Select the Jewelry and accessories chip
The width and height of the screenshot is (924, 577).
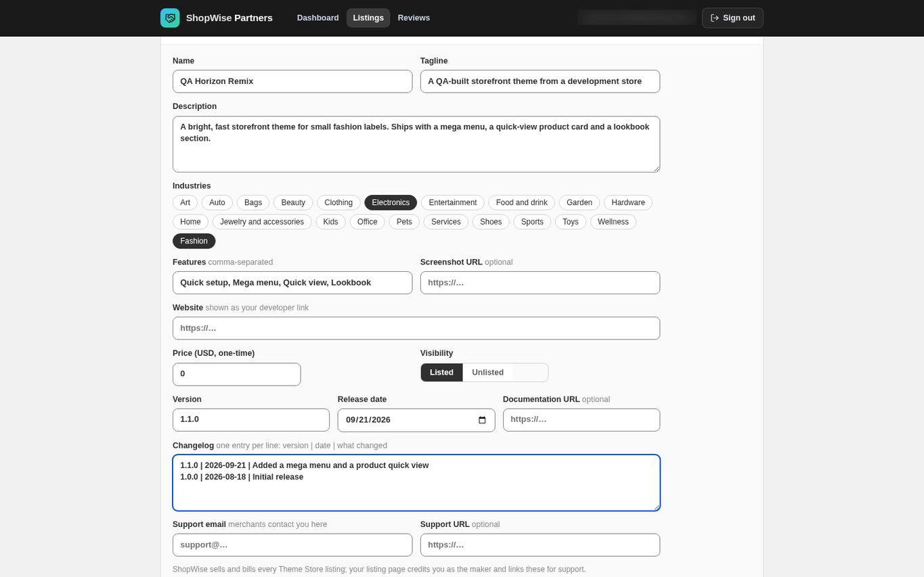pos(262,222)
